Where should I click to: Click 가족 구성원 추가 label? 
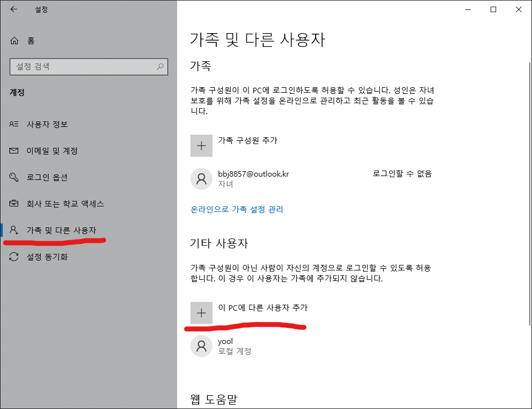(248, 140)
